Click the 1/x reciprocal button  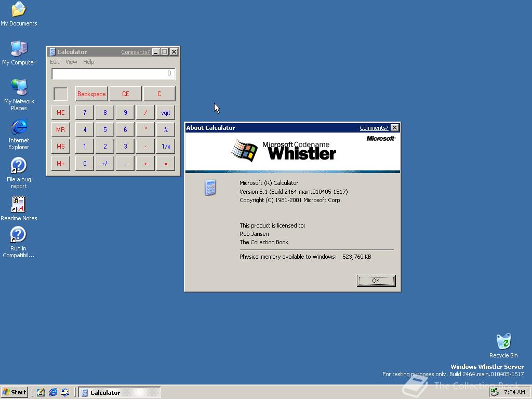(x=166, y=146)
